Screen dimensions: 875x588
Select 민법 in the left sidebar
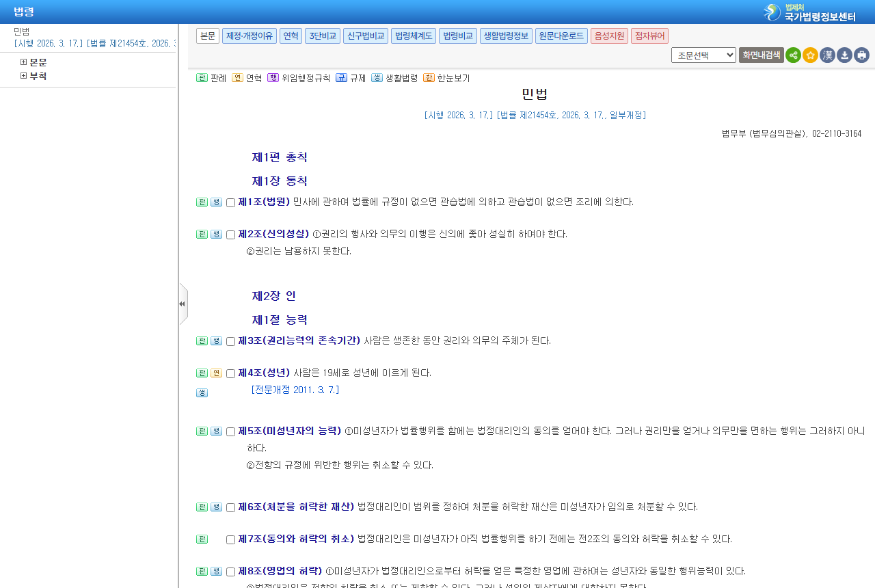click(x=22, y=31)
